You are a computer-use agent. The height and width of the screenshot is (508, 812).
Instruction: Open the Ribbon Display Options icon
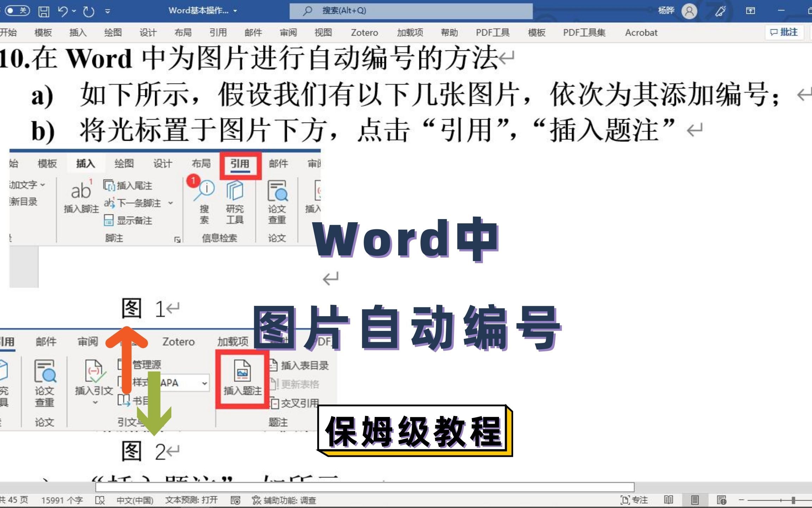(750, 11)
